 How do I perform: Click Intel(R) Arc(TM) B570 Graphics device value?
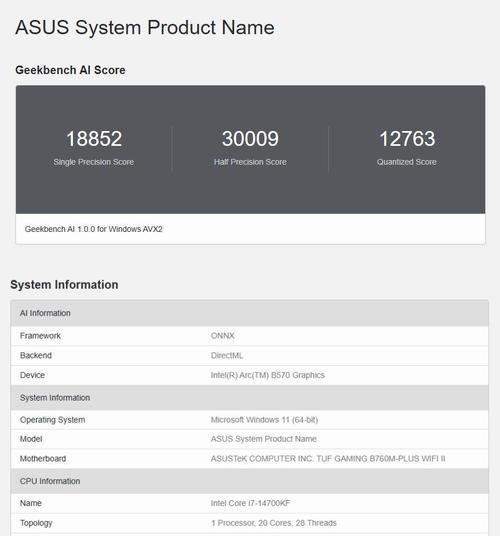(268, 375)
